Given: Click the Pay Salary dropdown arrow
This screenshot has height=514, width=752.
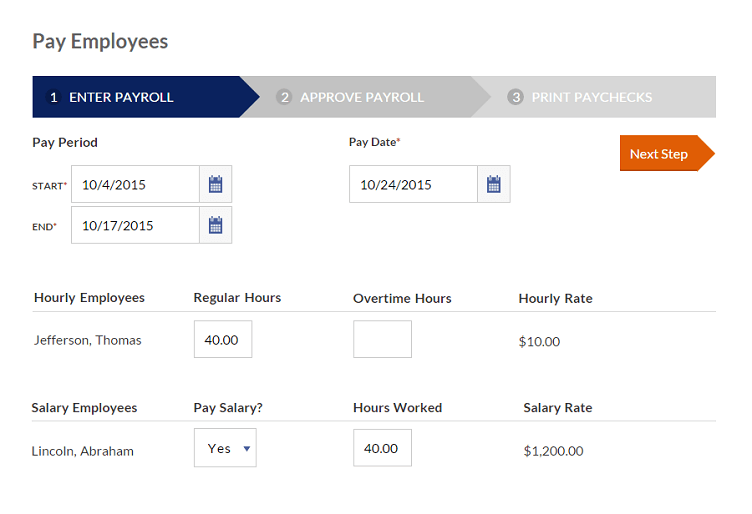Looking at the screenshot, I should point(247,449).
